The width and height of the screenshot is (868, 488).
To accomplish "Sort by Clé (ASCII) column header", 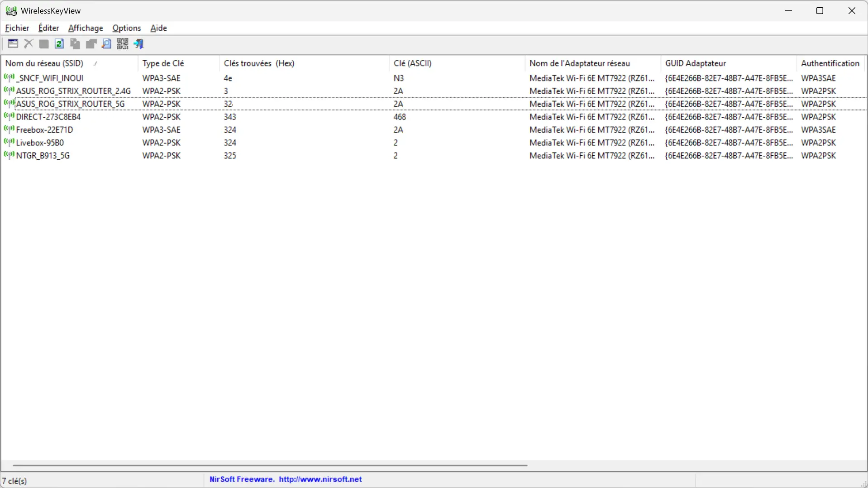I will pos(457,63).
